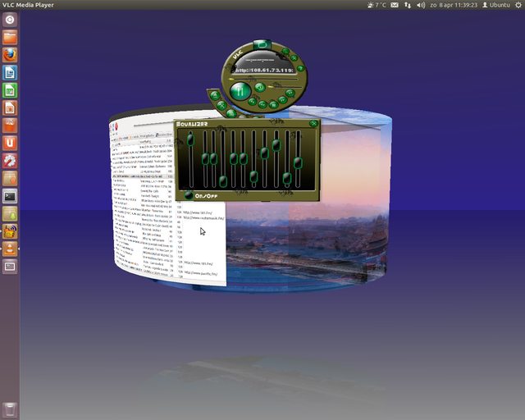Click the crossed-tools equalizer button on VLC arm
Viewport: 525px width, 420px height.
pos(222,106)
